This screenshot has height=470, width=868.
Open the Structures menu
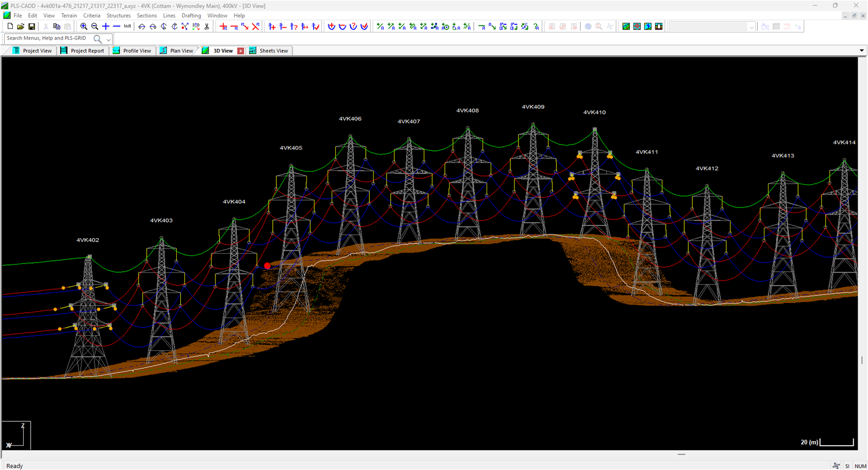pos(118,16)
